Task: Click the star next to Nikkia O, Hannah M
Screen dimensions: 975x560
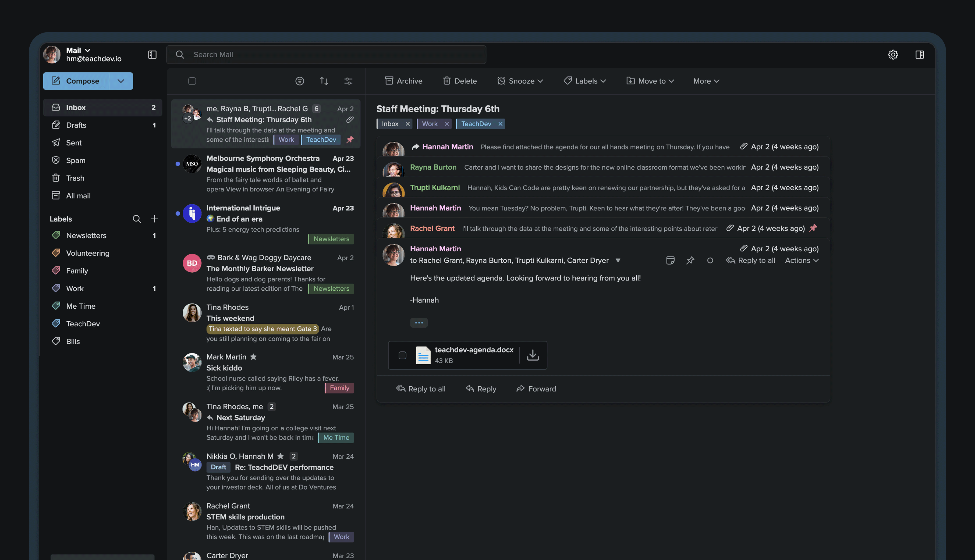Action: tap(281, 456)
